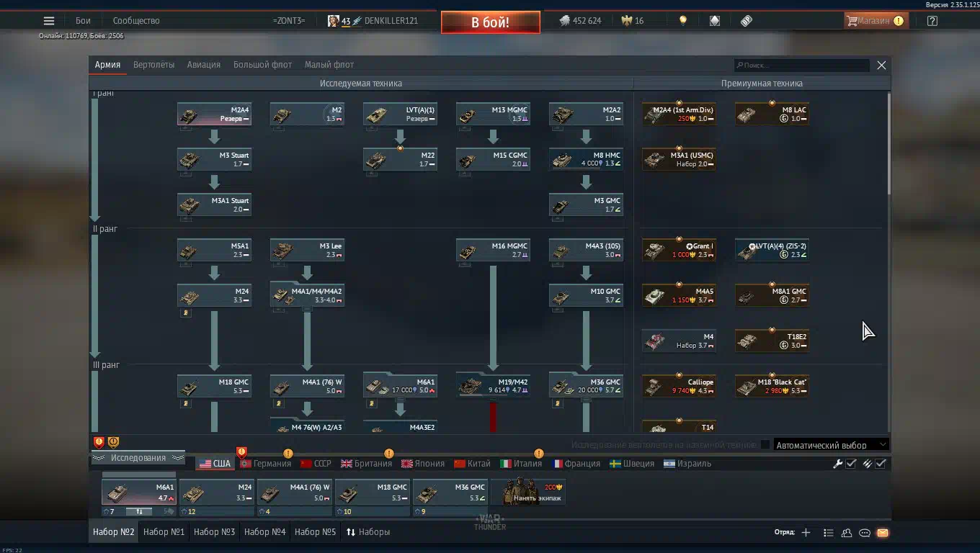Select the premium Grant I card
This screenshot has height=553, width=980.
pyautogui.click(x=679, y=250)
